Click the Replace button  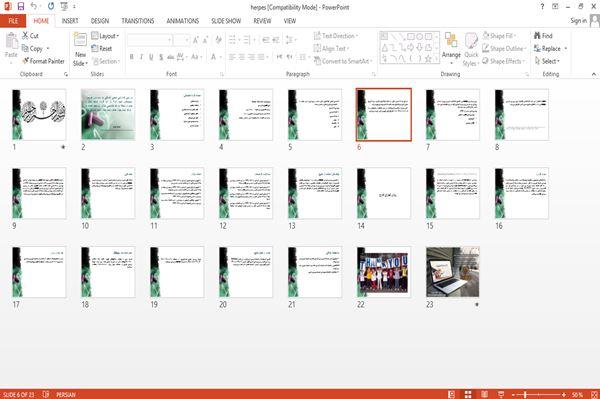click(x=551, y=49)
